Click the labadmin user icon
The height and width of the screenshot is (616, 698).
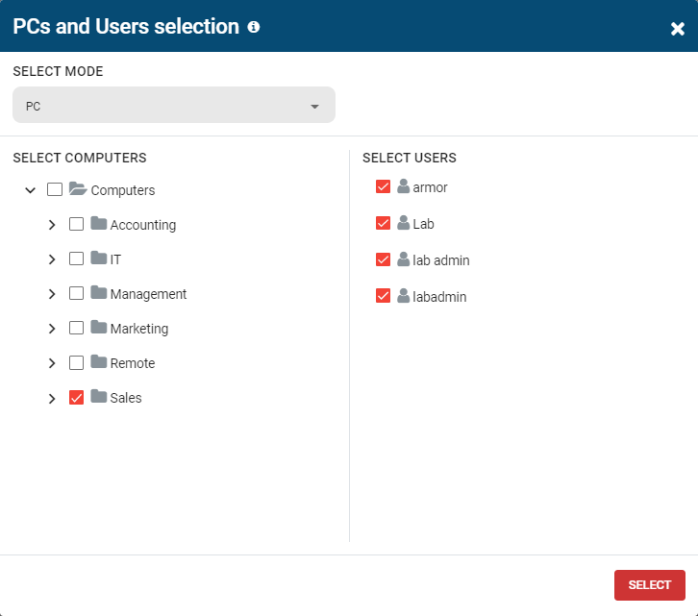tap(403, 296)
